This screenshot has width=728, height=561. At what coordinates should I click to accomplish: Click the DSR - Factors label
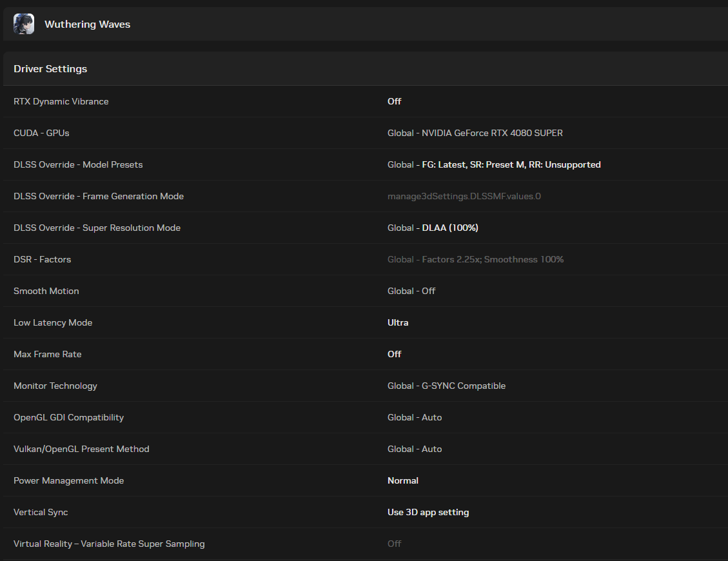point(43,259)
